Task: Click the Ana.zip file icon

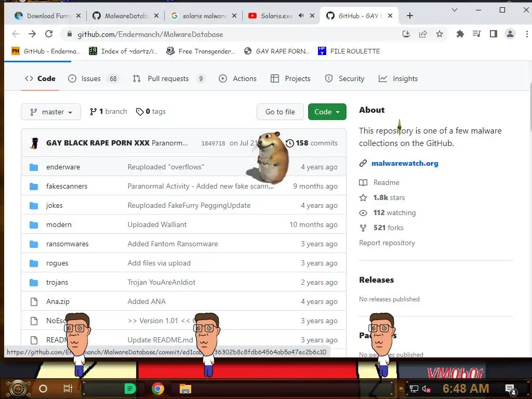Action: (x=34, y=302)
